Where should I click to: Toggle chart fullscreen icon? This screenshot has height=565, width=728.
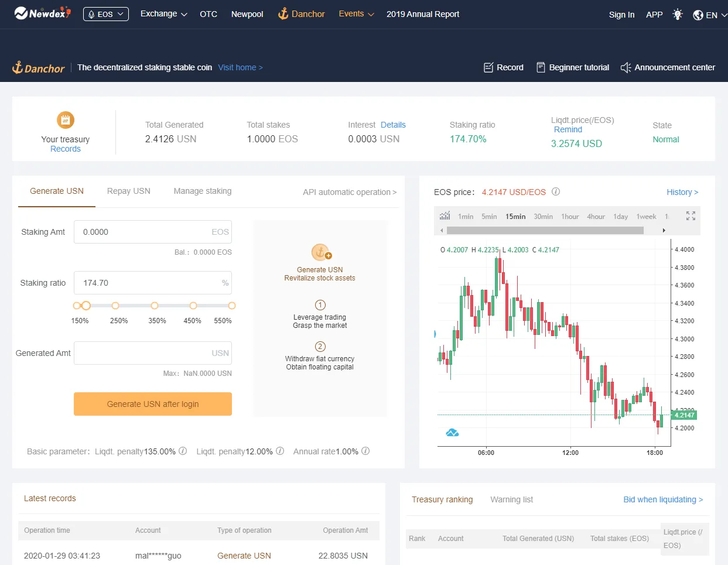[691, 216]
